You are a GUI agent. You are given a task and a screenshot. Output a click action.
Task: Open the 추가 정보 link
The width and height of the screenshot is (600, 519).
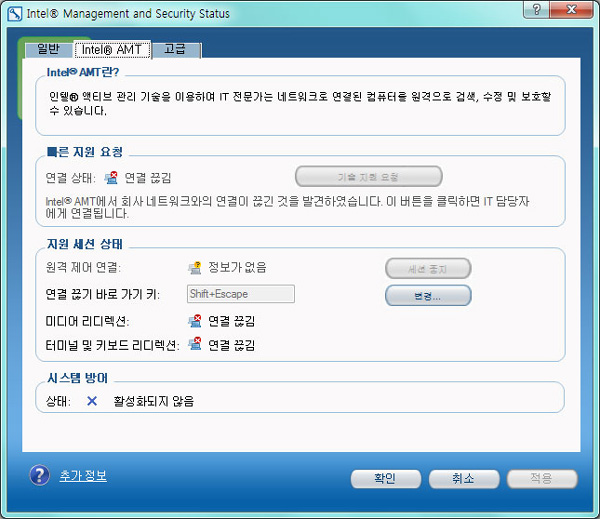click(83, 476)
